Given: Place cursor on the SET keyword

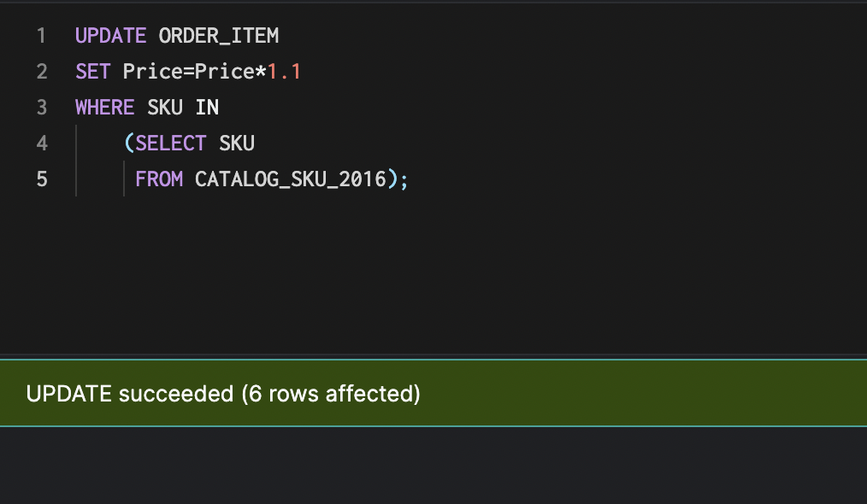Looking at the screenshot, I should pos(93,72).
